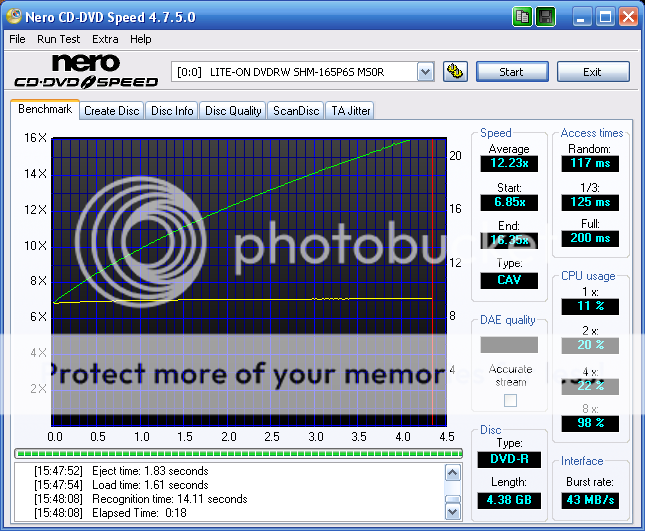Screen dimensions: 645x531
Task: Select the TA Jitter tab
Action: 351,111
